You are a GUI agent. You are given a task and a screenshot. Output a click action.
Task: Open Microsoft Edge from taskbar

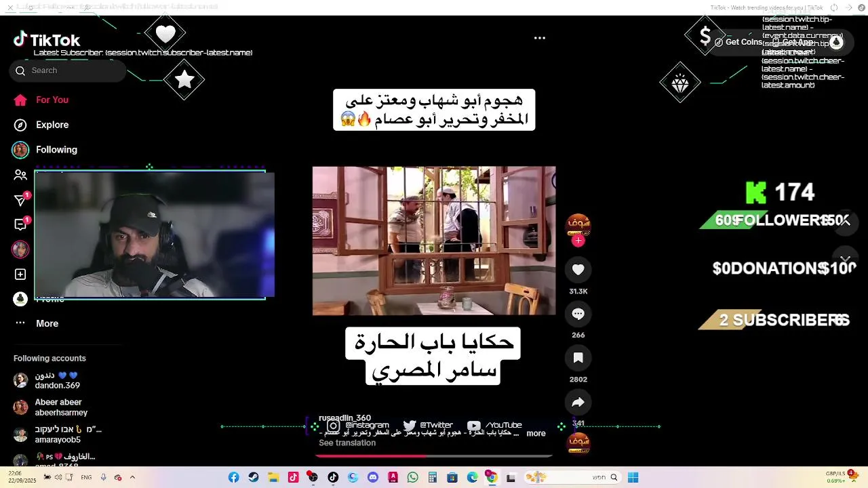tap(473, 478)
